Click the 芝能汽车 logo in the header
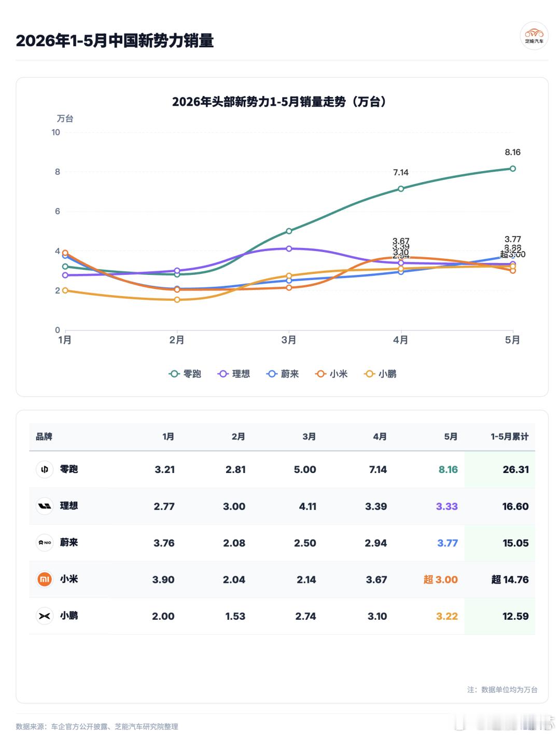The height and width of the screenshot is (736, 560). click(534, 36)
